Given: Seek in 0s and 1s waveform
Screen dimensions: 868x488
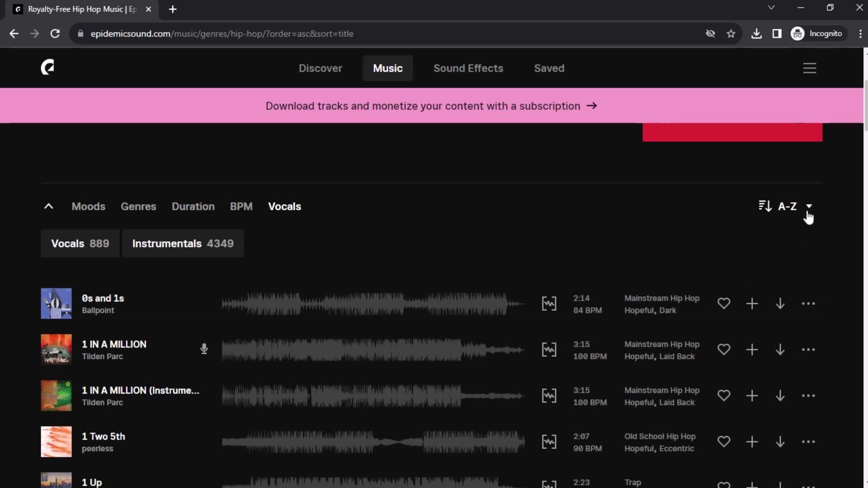Looking at the screenshot, I should coord(373,304).
